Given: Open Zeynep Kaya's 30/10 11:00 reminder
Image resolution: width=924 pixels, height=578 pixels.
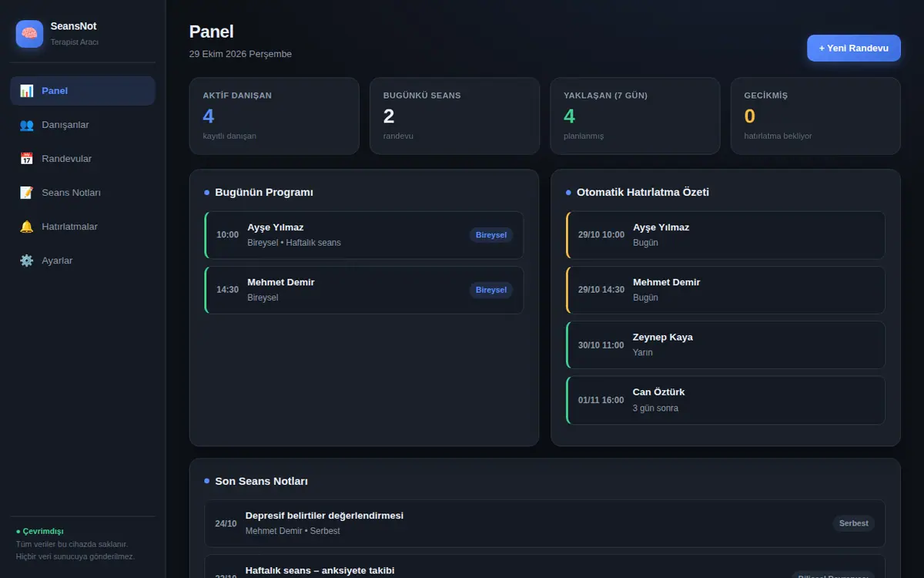Looking at the screenshot, I should 725,344.
